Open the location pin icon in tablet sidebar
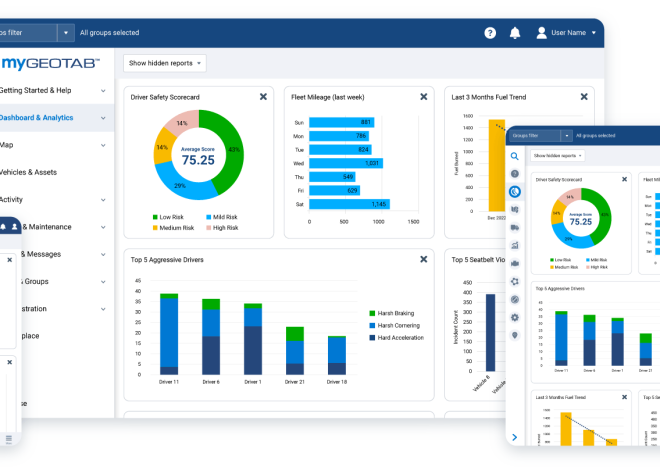 click(514, 335)
